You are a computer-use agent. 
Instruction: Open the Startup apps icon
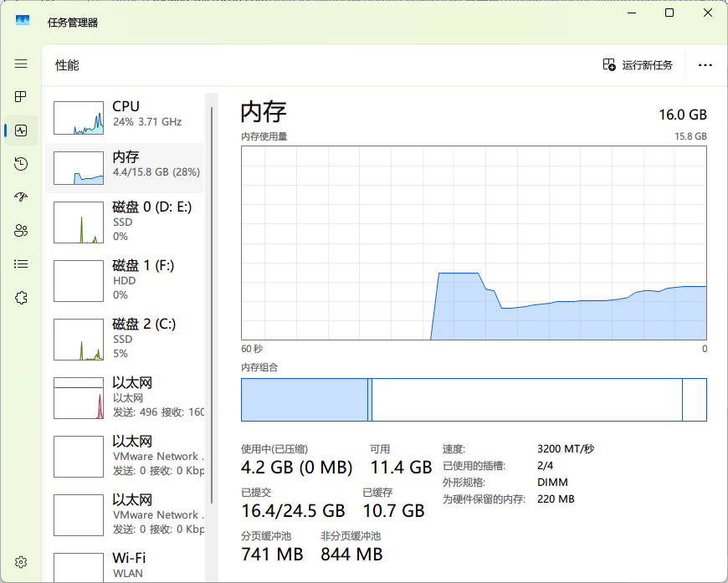tap(21, 197)
